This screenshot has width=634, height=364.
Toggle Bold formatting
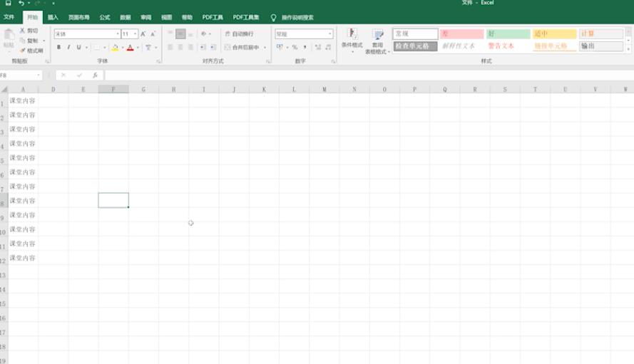(x=59, y=47)
